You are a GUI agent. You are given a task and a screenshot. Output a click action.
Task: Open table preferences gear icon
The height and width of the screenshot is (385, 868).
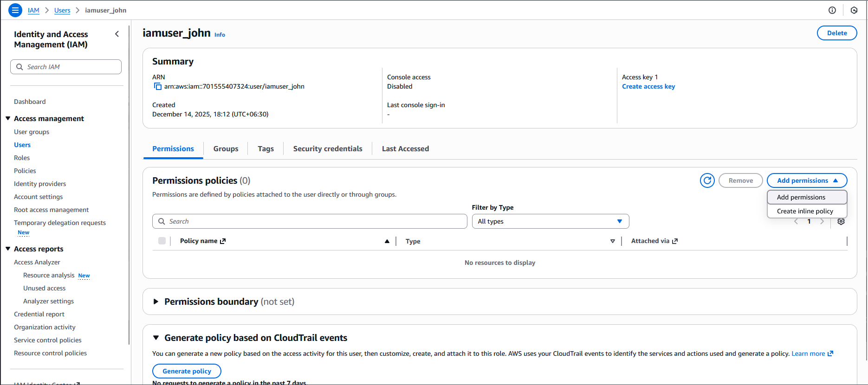pyautogui.click(x=841, y=221)
